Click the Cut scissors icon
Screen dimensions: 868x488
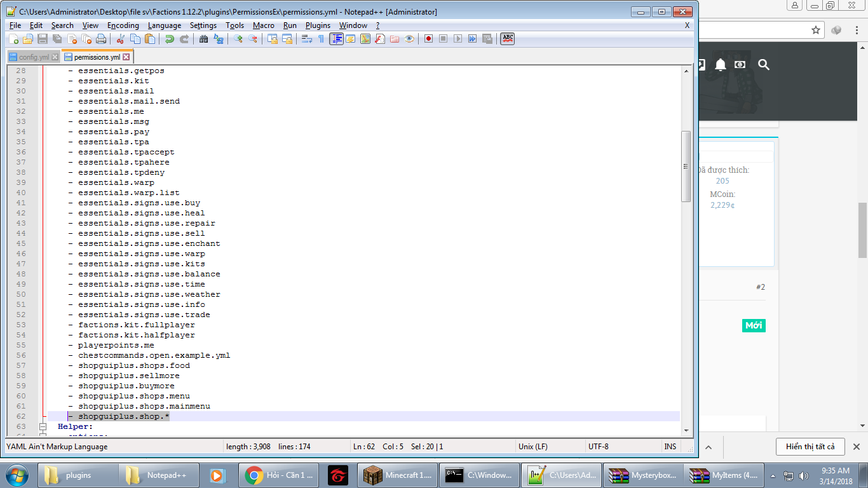coord(119,39)
